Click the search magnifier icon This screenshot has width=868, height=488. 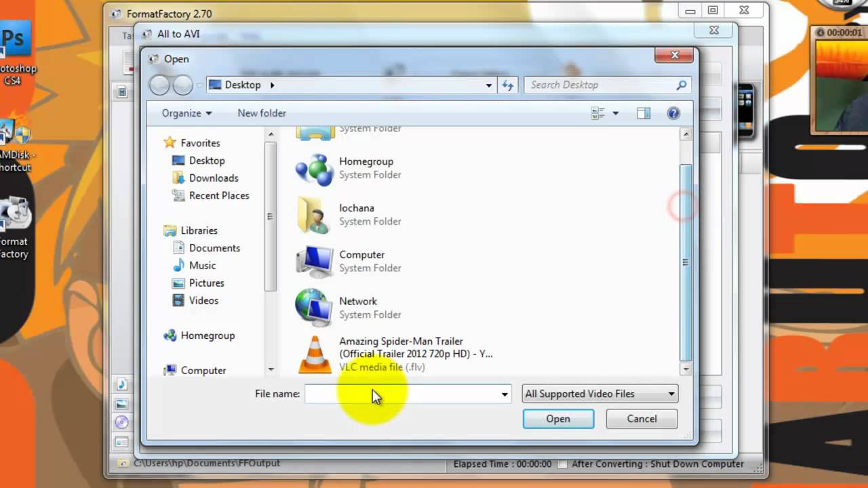click(x=682, y=85)
